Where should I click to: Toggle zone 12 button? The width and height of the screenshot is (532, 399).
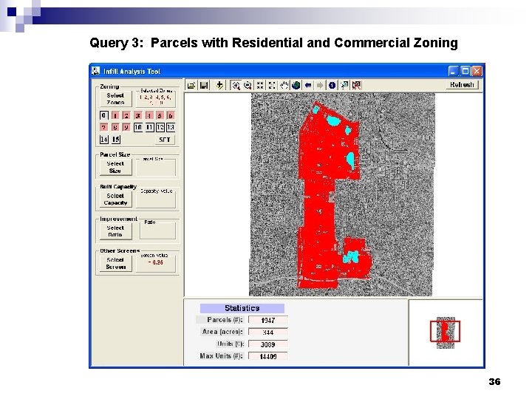click(x=160, y=127)
